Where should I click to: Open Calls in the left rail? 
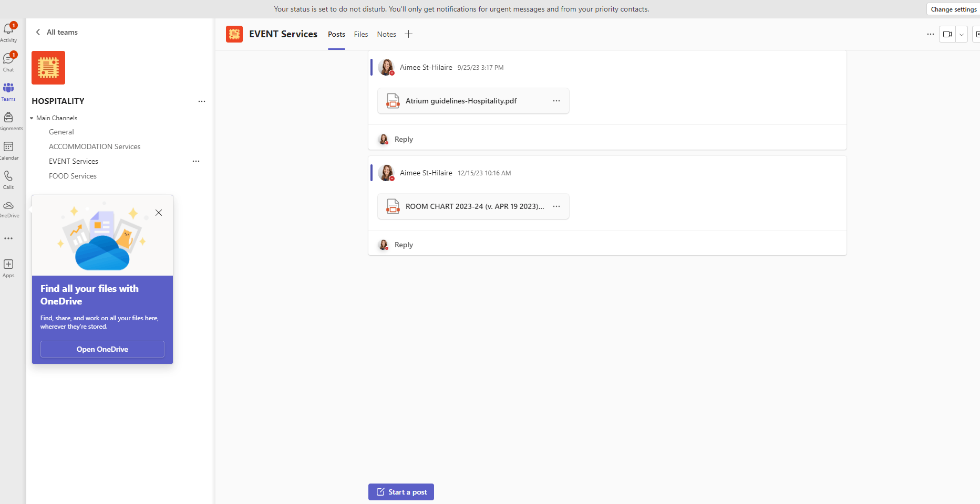coord(9,179)
